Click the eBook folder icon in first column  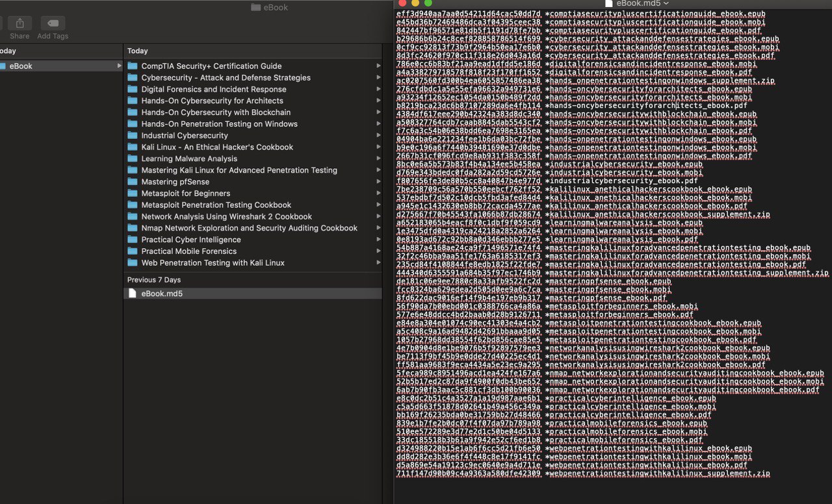point(2,66)
